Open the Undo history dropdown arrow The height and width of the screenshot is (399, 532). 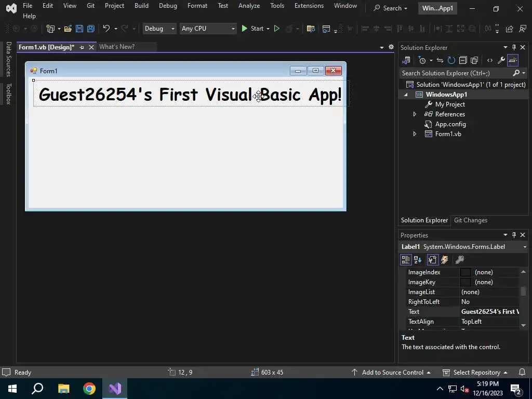[116, 29]
